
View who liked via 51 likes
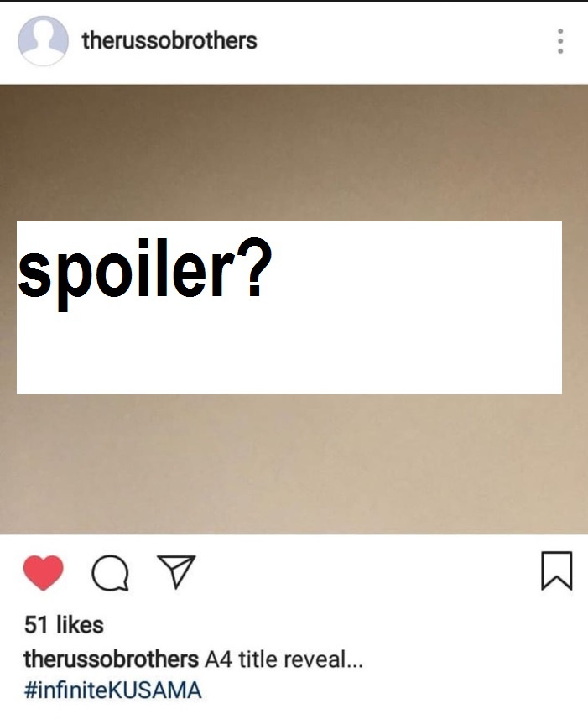point(64,624)
